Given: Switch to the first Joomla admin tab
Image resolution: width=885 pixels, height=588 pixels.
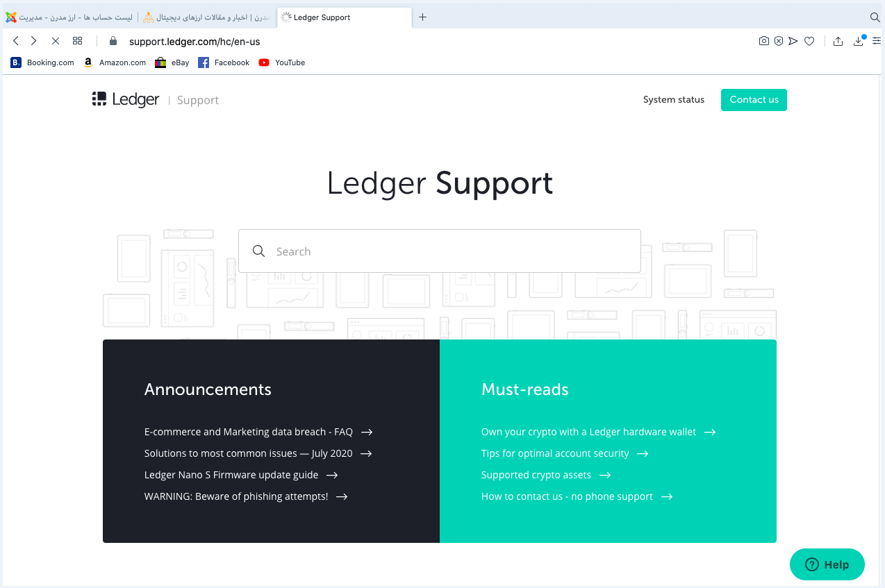Looking at the screenshot, I should coord(69,17).
